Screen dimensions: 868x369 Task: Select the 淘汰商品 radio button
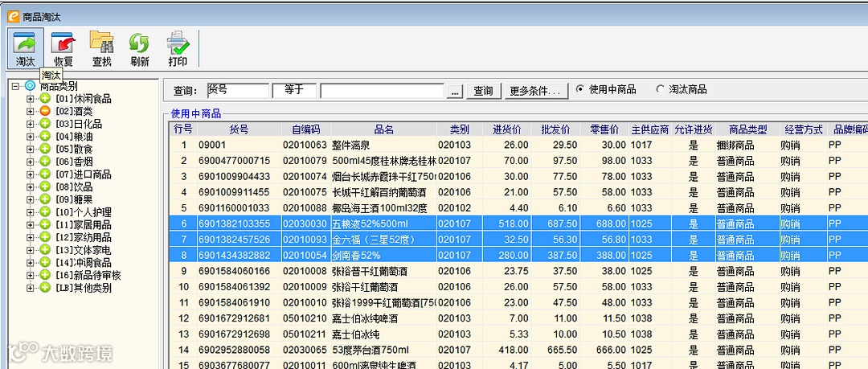[x=659, y=89]
